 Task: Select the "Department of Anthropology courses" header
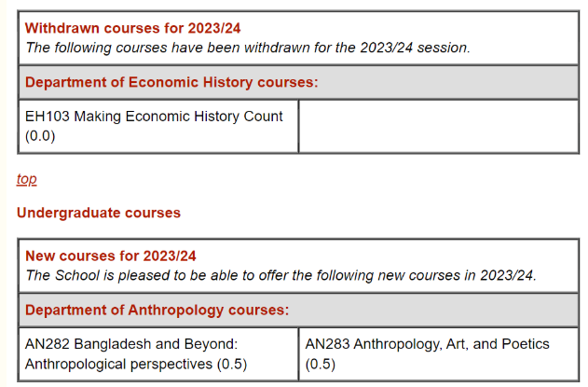157,310
